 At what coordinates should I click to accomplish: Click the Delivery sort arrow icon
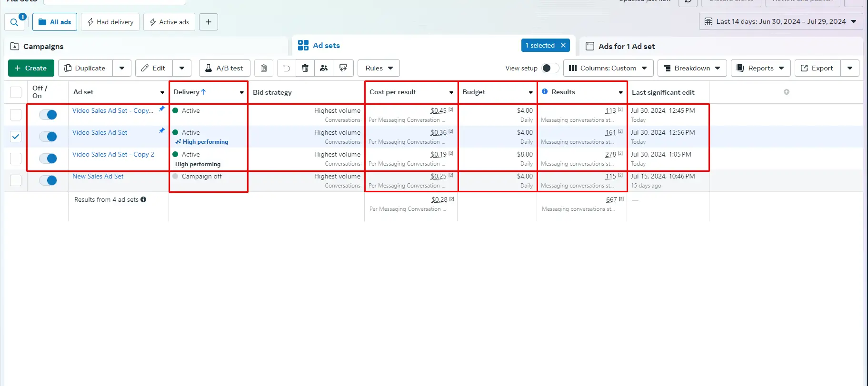(203, 92)
